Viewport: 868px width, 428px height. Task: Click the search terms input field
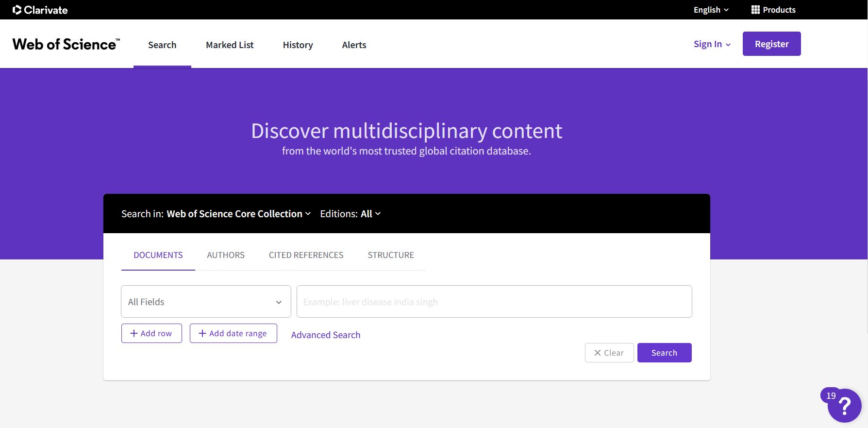(x=494, y=302)
